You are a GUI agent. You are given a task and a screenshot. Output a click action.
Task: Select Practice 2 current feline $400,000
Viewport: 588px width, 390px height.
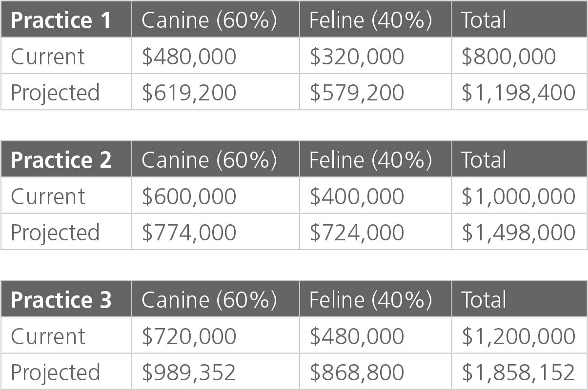[x=357, y=196]
